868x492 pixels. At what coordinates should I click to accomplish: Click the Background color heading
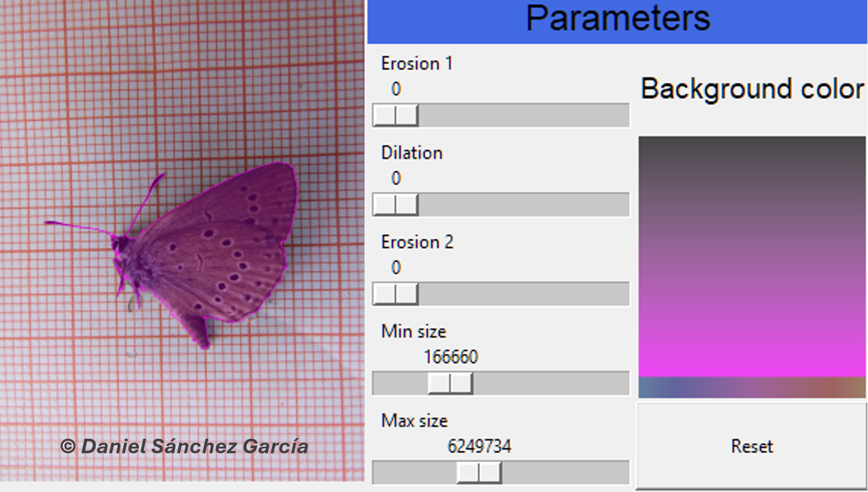pos(752,89)
